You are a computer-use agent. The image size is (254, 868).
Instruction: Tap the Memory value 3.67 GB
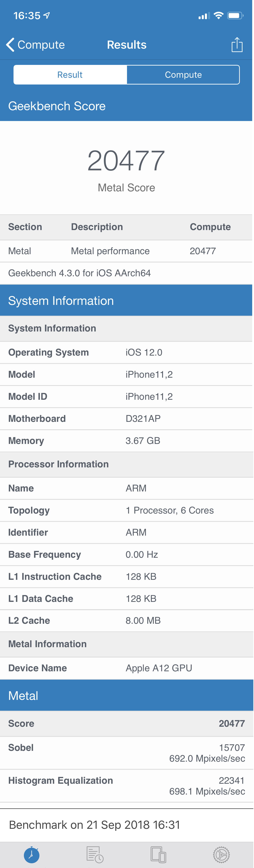143,441
